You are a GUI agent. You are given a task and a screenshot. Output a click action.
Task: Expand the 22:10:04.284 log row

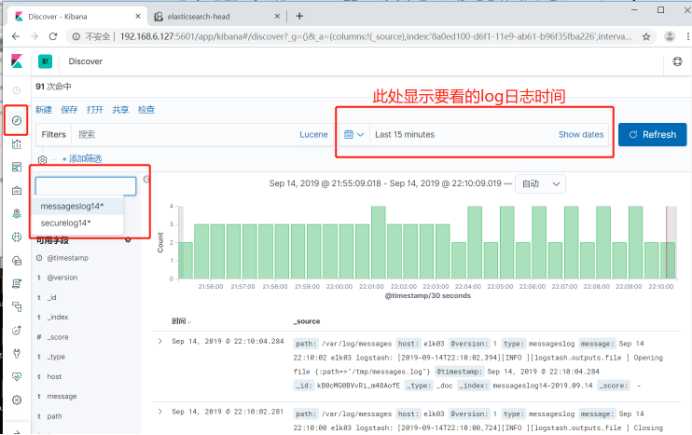[160, 341]
